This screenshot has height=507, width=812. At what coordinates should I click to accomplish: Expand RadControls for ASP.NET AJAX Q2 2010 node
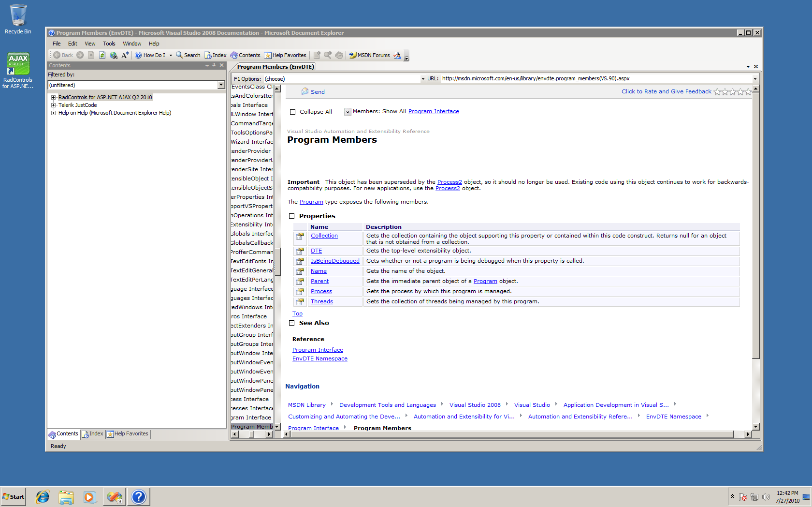(x=53, y=97)
